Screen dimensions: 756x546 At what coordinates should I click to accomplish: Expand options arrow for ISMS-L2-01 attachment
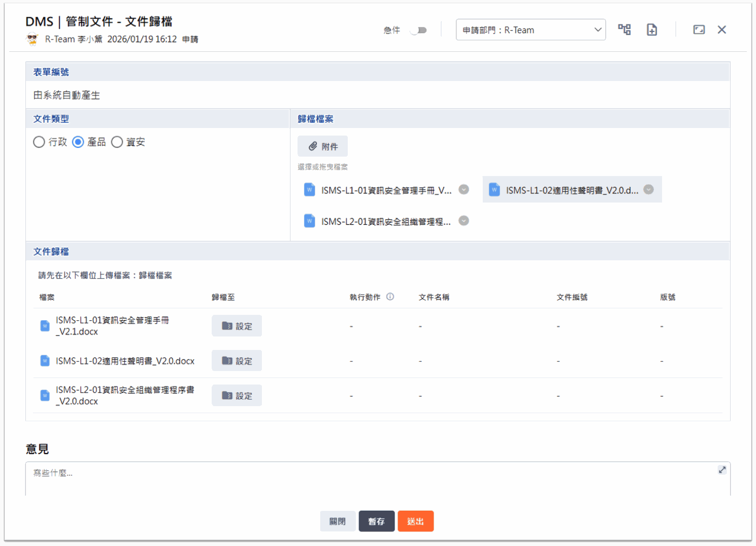[x=464, y=221]
